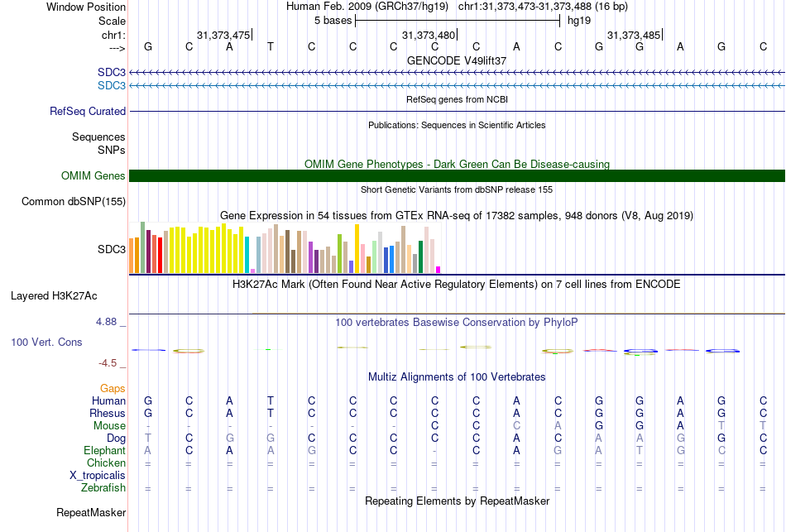The height and width of the screenshot is (532, 786).
Task: Click the light blue SDC3 transcript label
Action: click(x=112, y=85)
